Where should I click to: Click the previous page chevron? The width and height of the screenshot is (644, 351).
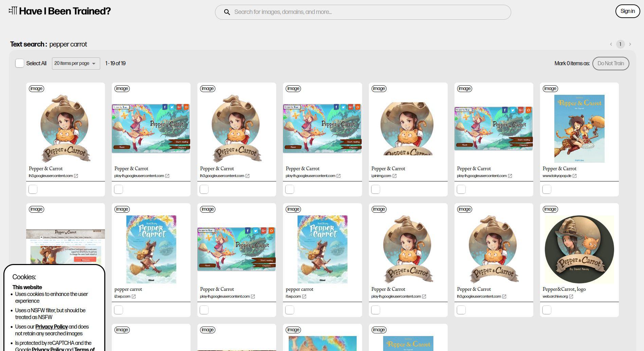pos(611,44)
